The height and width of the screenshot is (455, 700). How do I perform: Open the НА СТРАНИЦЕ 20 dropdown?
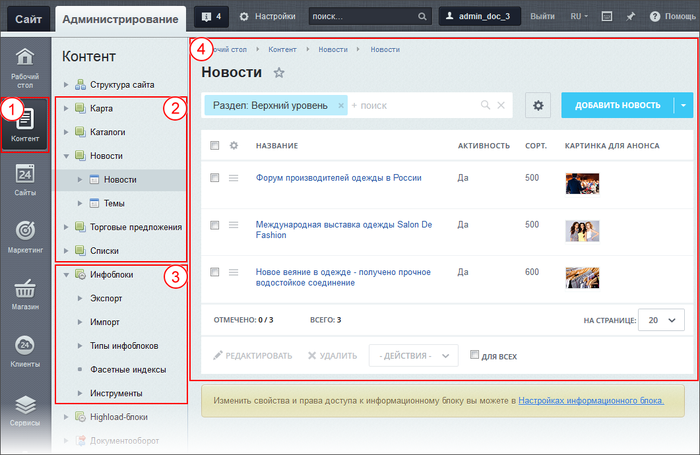661,320
